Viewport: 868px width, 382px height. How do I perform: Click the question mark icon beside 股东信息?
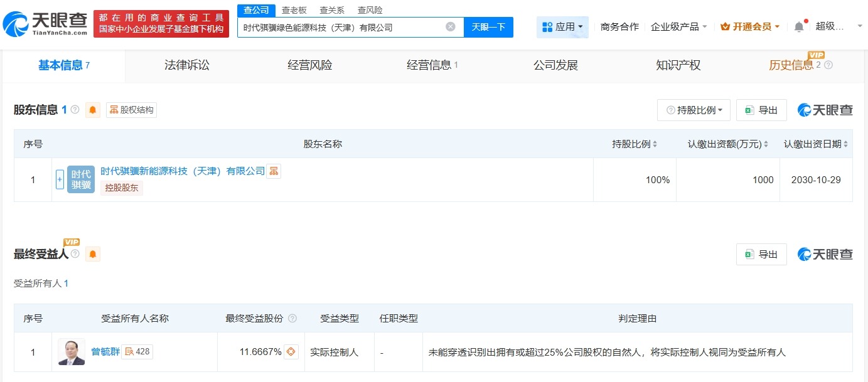(75, 109)
